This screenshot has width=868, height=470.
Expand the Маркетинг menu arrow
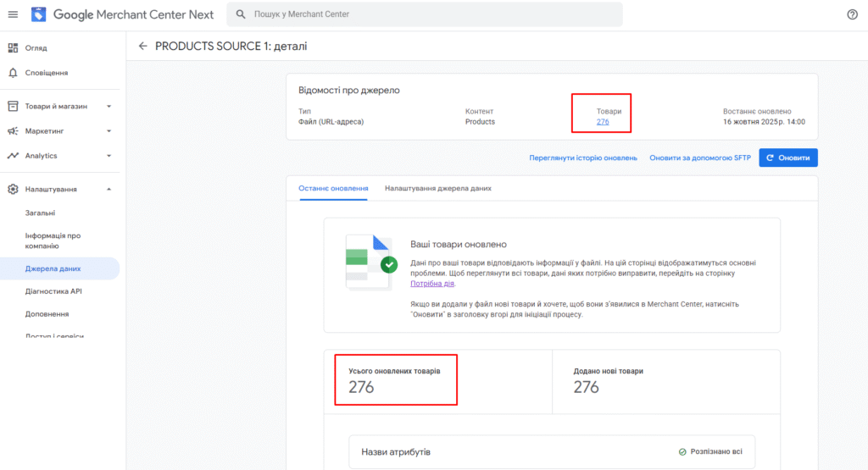click(x=108, y=131)
